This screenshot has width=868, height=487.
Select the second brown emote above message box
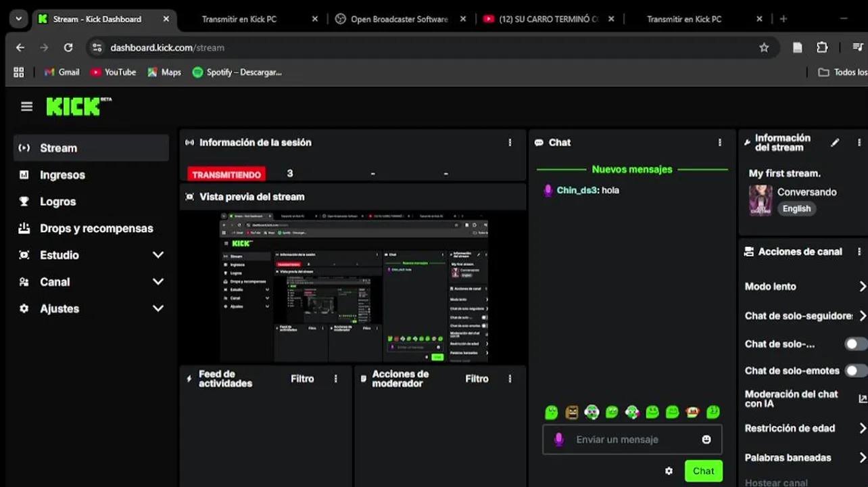[572, 412]
